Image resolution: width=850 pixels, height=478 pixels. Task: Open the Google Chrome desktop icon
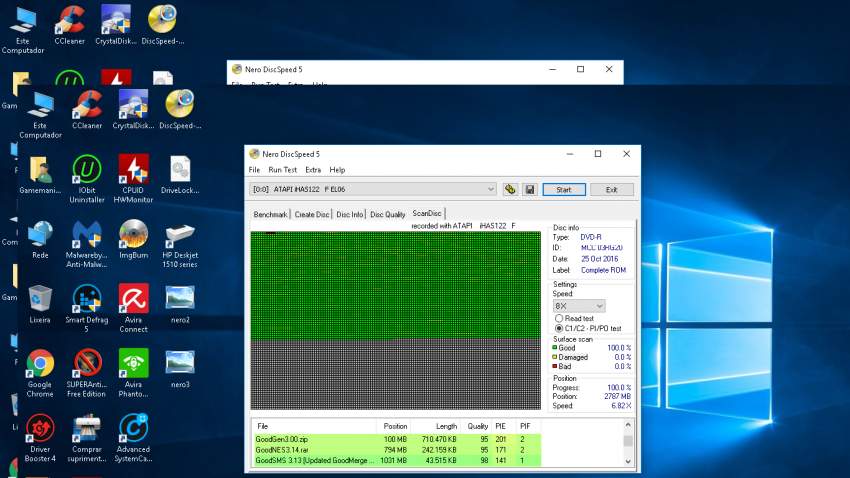40,373
